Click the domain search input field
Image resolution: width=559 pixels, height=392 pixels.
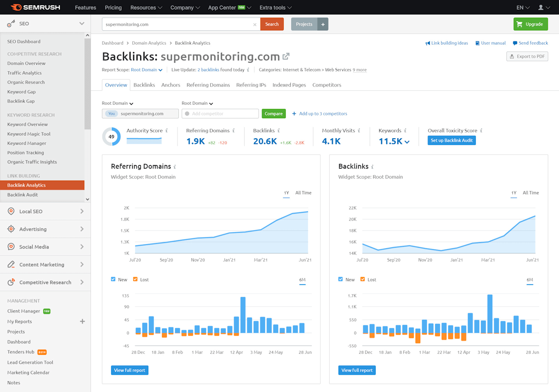point(181,24)
